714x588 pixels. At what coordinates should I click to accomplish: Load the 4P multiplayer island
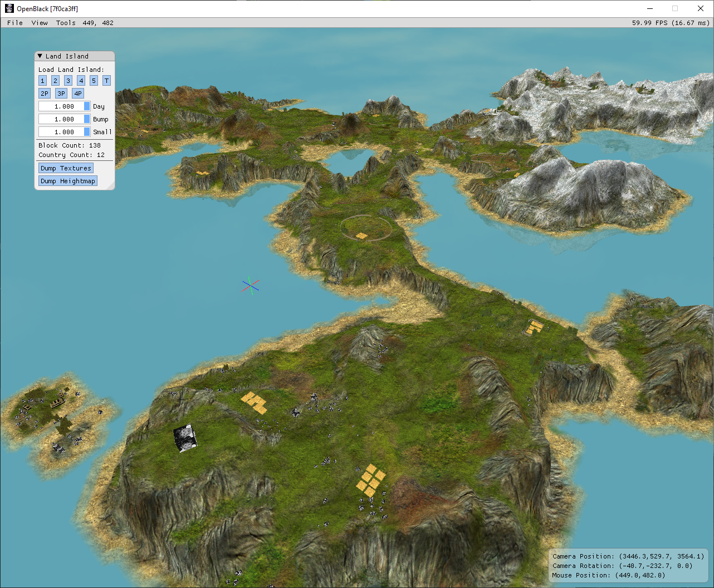tap(78, 94)
